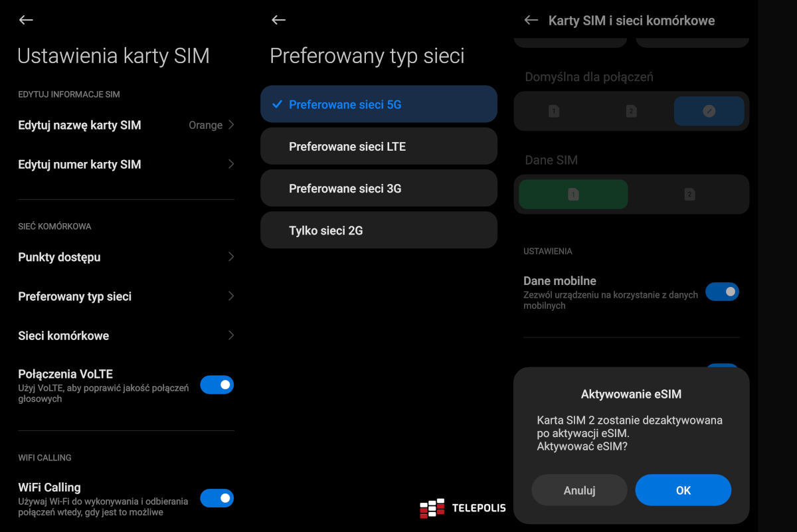The width and height of the screenshot is (797, 532).
Task: Tap the checkmark option under Domyślna dla połączeń
Action: pyautogui.click(x=709, y=112)
